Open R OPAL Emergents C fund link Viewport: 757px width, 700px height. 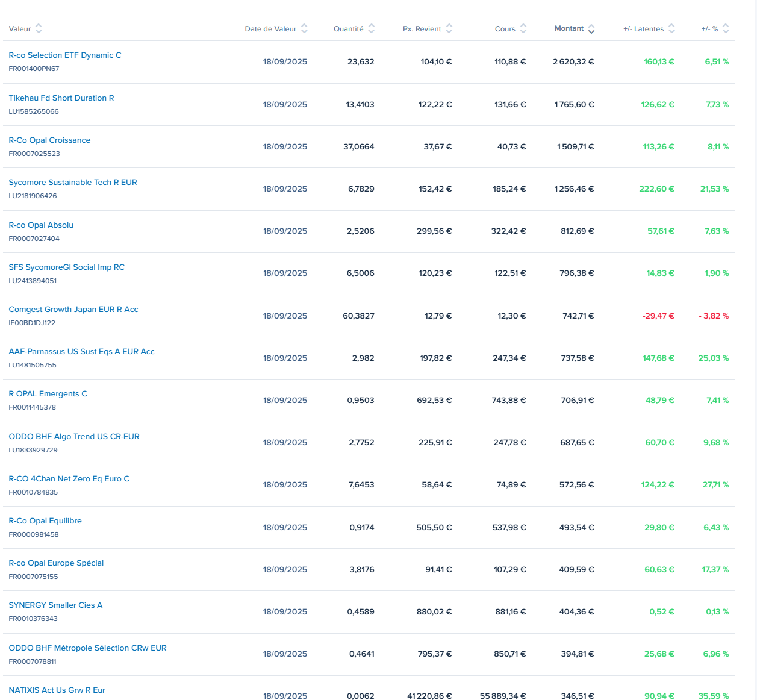click(48, 393)
